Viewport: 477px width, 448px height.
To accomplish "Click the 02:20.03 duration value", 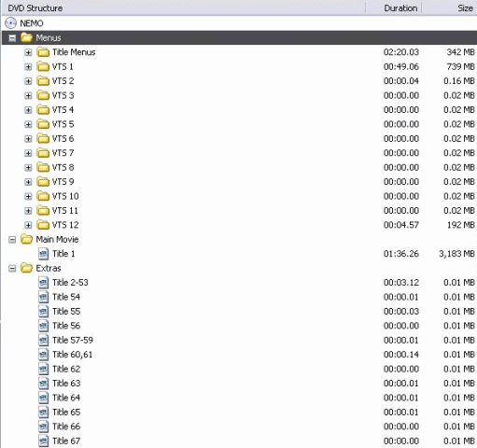I will pos(401,52).
